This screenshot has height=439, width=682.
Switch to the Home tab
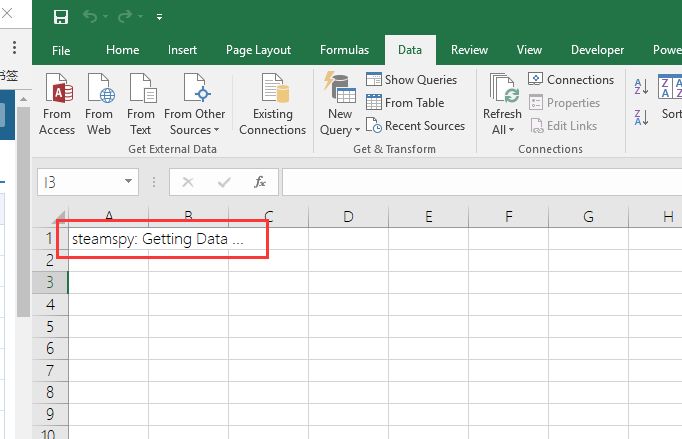click(123, 50)
